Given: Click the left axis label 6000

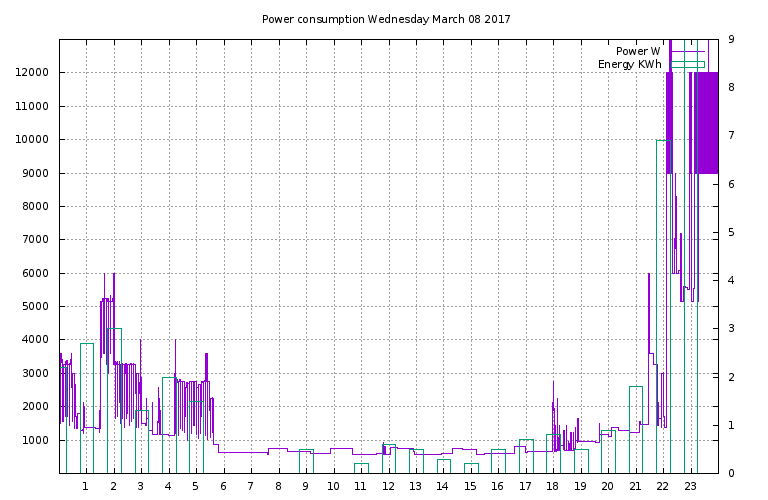Looking at the screenshot, I should point(35,273).
